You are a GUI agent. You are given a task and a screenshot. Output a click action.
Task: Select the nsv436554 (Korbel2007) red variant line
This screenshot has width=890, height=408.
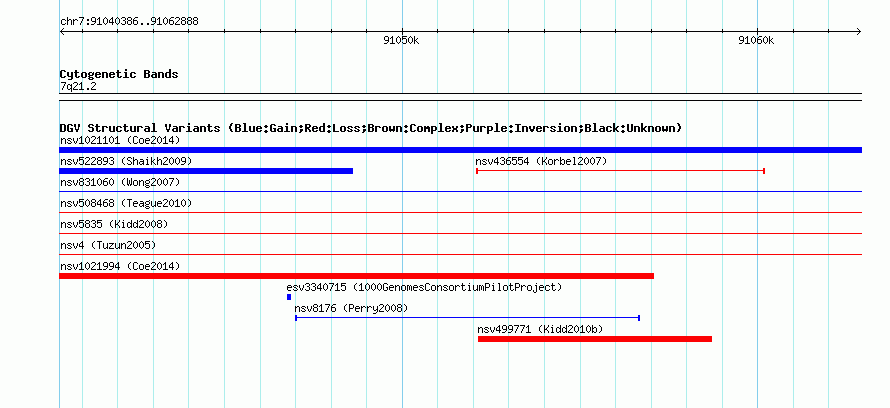coord(620,171)
